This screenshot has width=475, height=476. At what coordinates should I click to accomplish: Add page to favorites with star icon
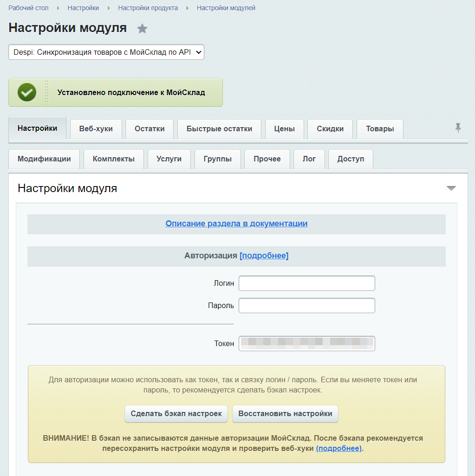tap(142, 29)
